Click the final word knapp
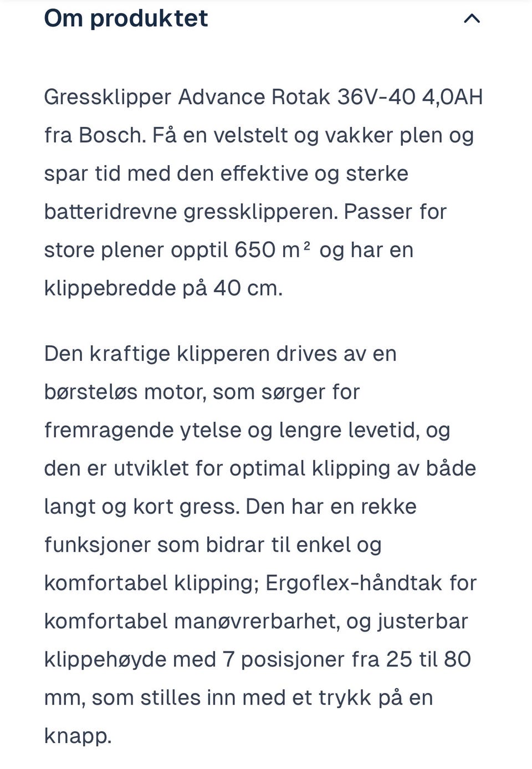 coord(78,736)
